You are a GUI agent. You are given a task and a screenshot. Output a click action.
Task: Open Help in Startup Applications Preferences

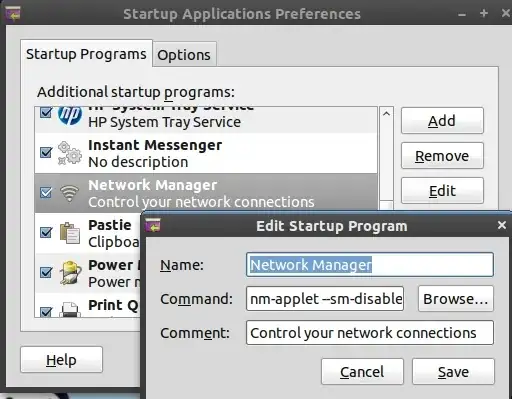(x=61, y=360)
